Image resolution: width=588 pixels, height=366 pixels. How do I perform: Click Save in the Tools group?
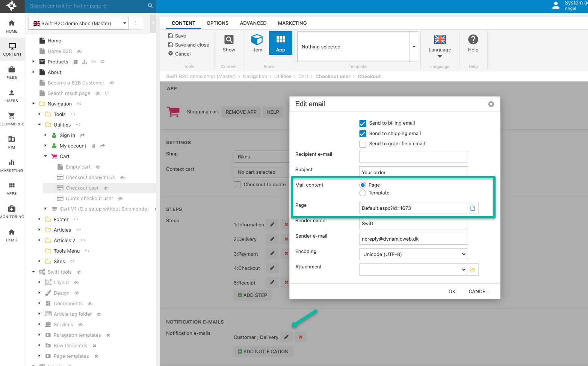tap(177, 36)
